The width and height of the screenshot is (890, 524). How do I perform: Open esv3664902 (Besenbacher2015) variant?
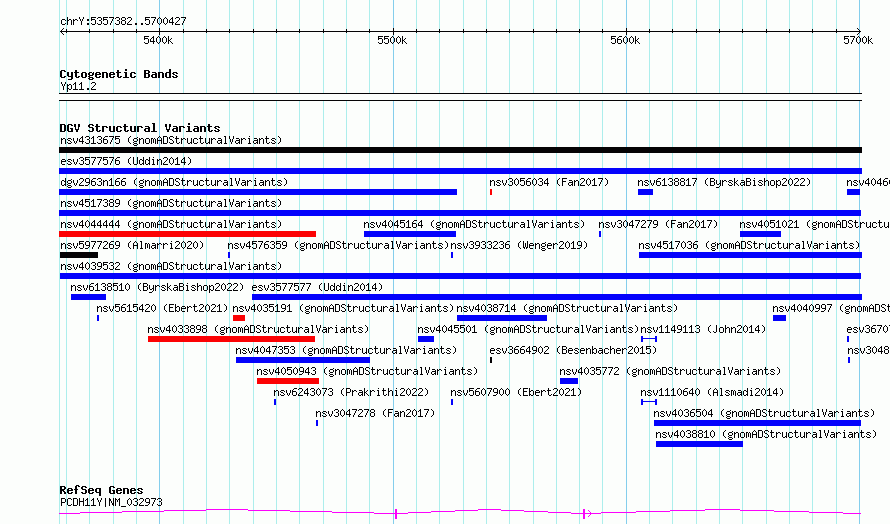click(x=573, y=350)
